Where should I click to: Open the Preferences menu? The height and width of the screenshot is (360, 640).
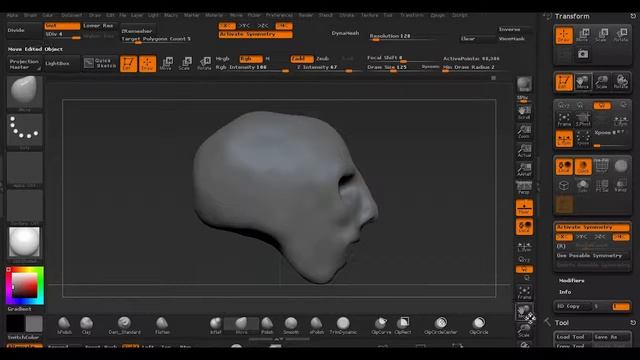tap(279, 15)
